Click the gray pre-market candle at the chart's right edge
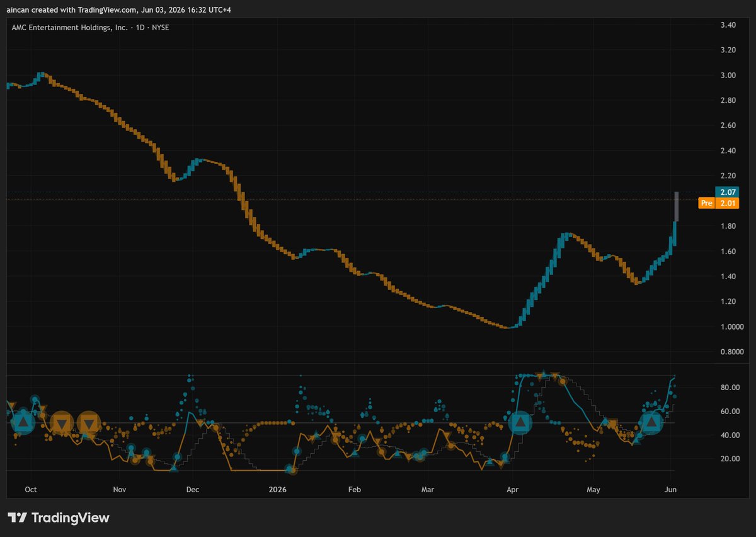The width and height of the screenshot is (756, 537). [676, 206]
